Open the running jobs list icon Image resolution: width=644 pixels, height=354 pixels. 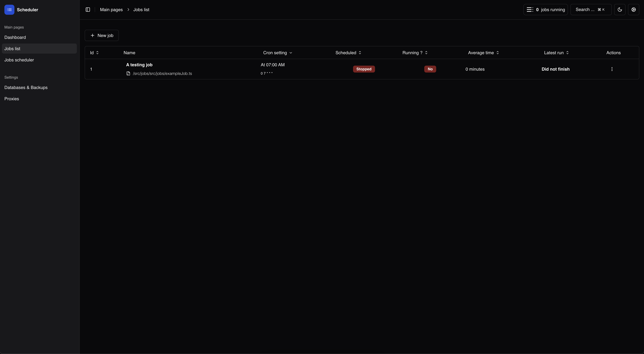click(530, 10)
